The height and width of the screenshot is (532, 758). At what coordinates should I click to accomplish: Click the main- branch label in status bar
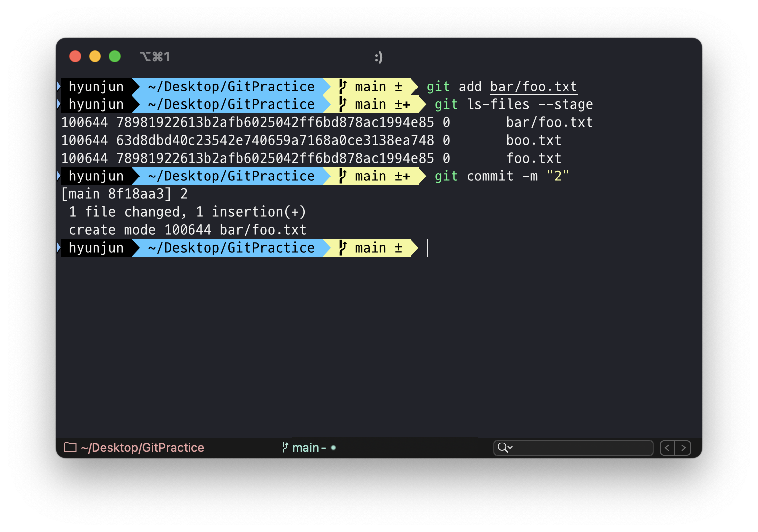point(309,448)
